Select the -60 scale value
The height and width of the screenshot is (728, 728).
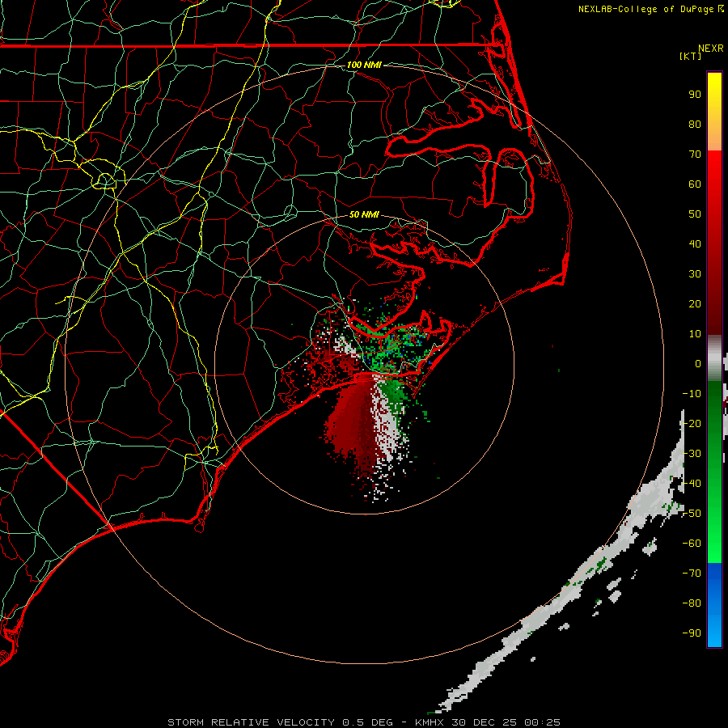pos(692,544)
